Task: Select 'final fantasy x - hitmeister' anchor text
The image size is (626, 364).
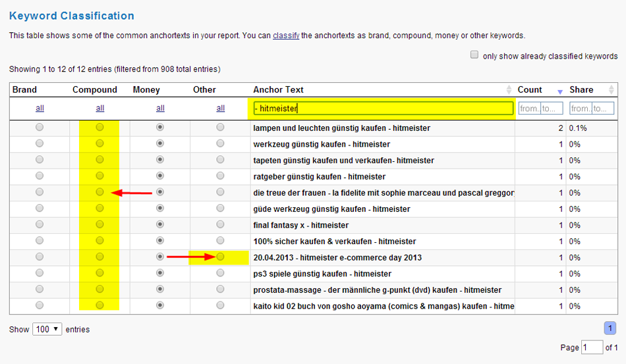Action: 300,225
